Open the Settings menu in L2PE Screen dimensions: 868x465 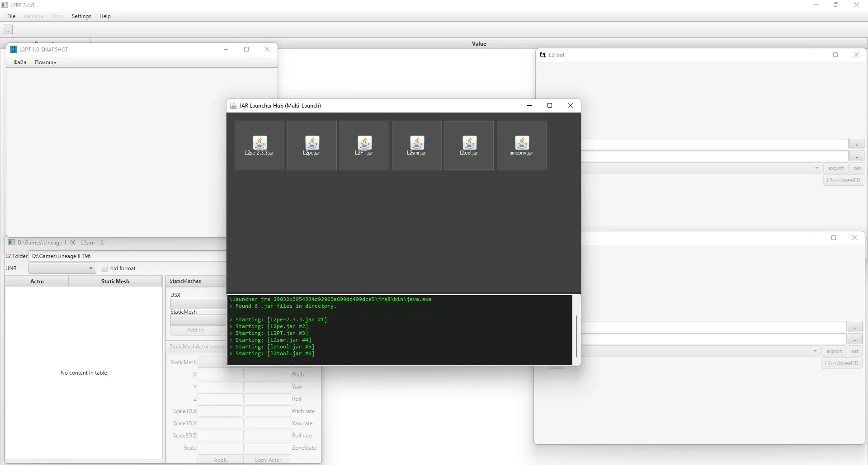81,16
